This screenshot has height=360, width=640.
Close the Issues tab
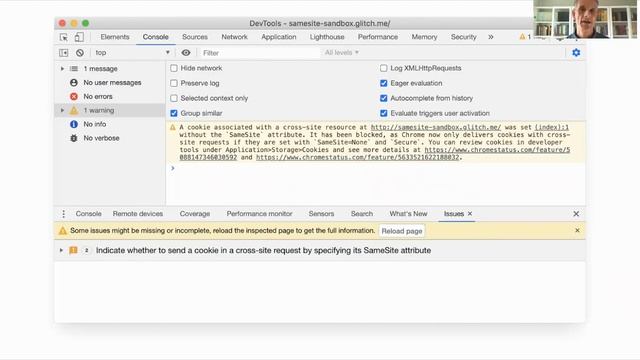click(470, 213)
